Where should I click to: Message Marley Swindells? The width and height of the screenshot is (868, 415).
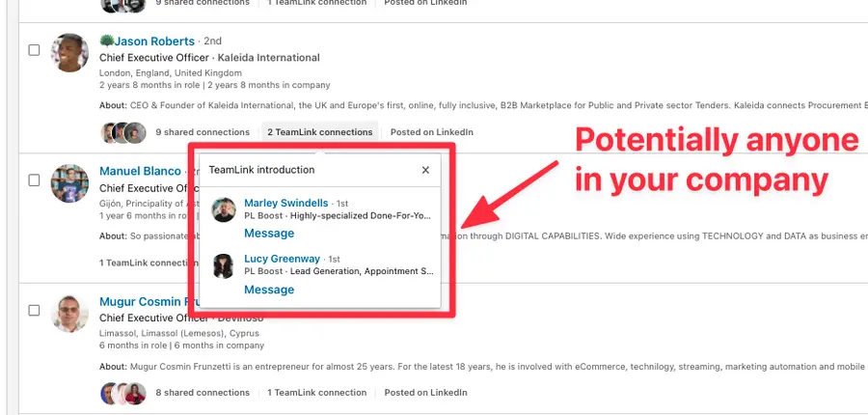pyautogui.click(x=269, y=234)
